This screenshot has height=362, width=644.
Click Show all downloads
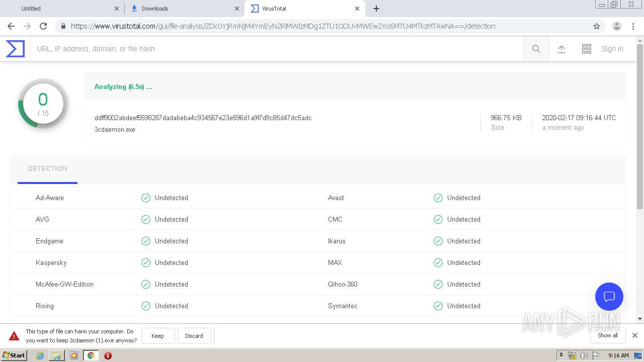click(x=608, y=335)
